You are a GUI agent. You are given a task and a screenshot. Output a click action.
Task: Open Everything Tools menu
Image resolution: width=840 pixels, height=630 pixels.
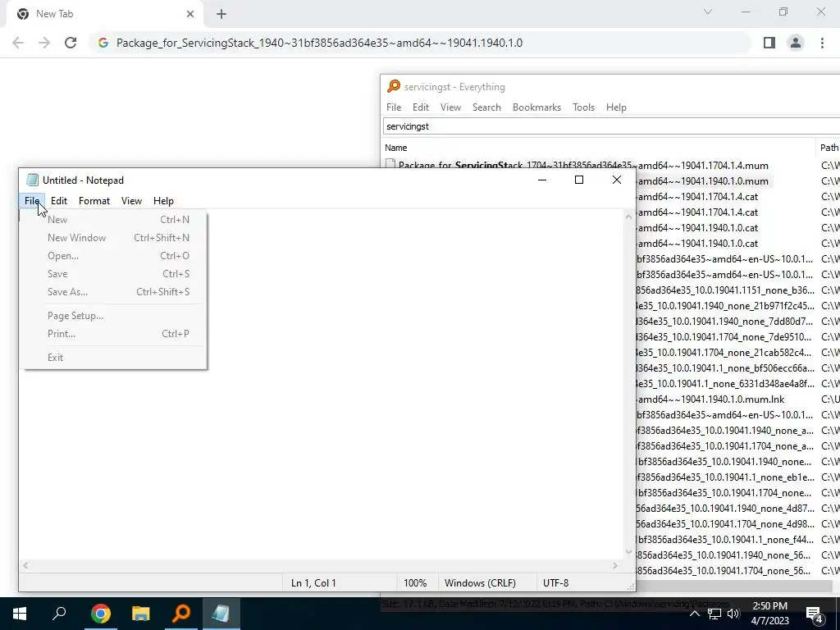pyautogui.click(x=583, y=107)
